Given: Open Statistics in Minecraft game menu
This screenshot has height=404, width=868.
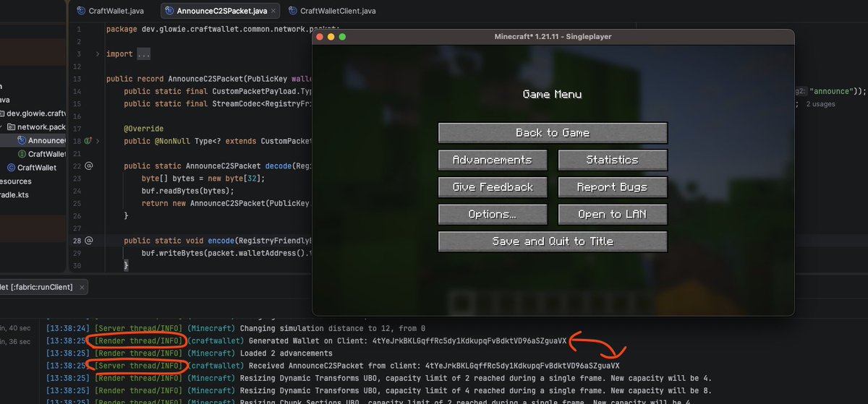Looking at the screenshot, I should [x=613, y=160].
